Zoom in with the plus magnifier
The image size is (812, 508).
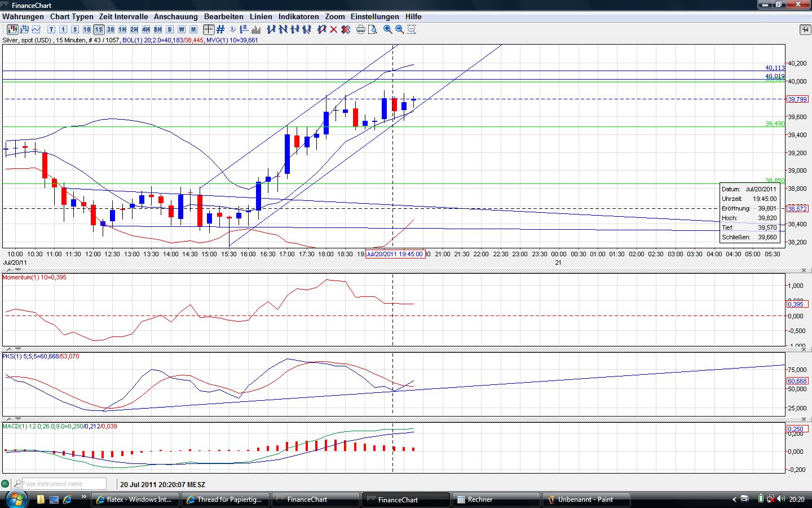click(388, 29)
